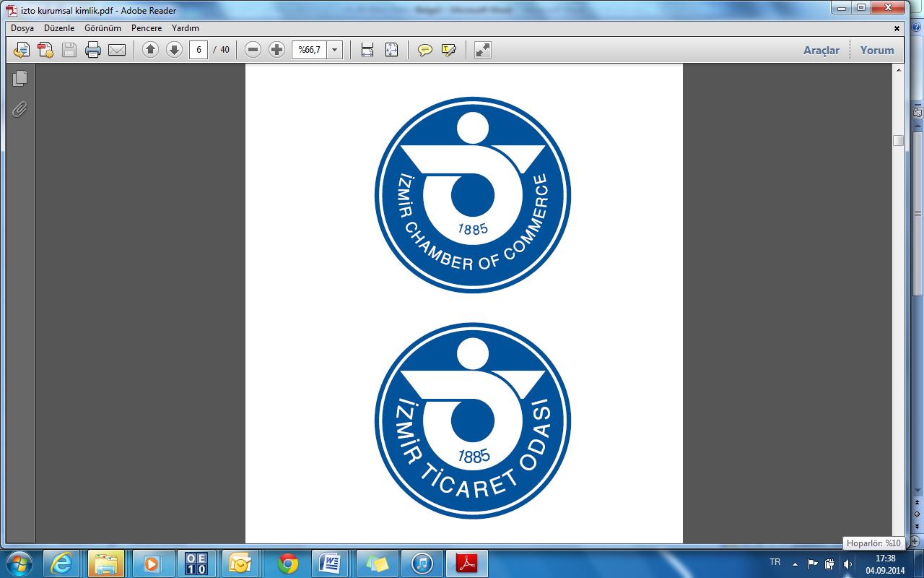924x578 pixels.
Task: Open the Araçlar tools pane
Action: pyautogui.click(x=821, y=50)
